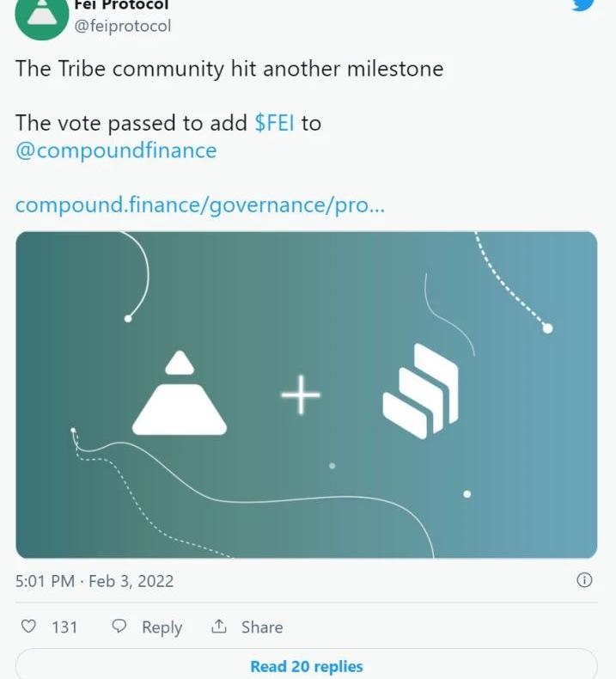Click Compound logo in tweet image
Screen dimensions: 616x679
pyautogui.click(x=420, y=390)
